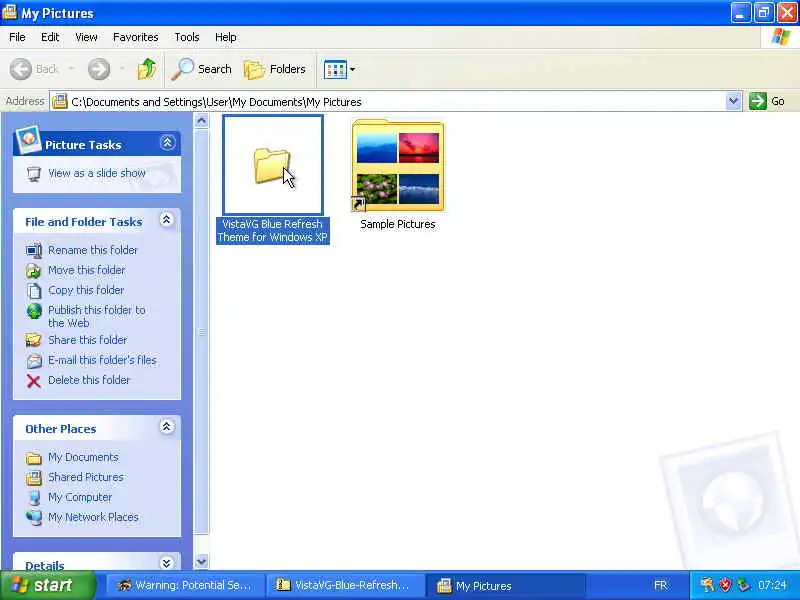Click task pane scrollbar up arrow

pos(202,121)
